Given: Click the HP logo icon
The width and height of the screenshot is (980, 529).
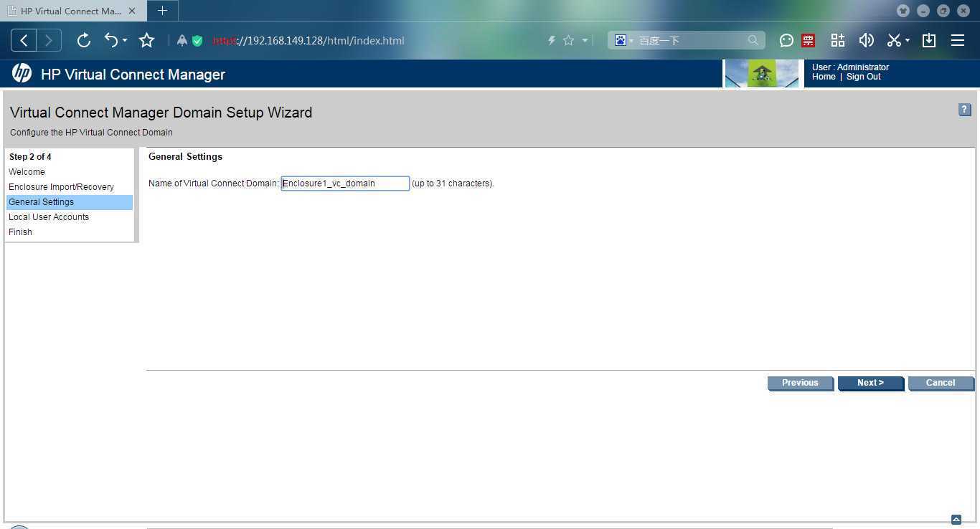Looking at the screenshot, I should pyautogui.click(x=22, y=74).
